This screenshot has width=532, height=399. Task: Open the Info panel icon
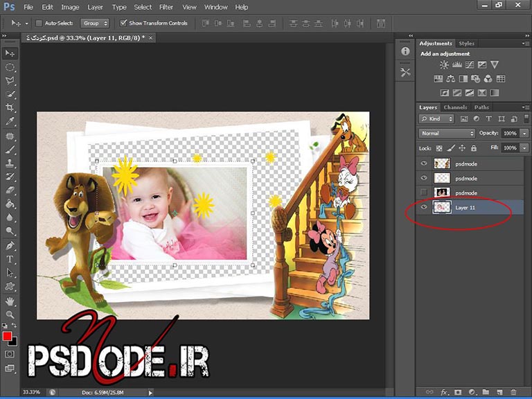pyautogui.click(x=405, y=51)
